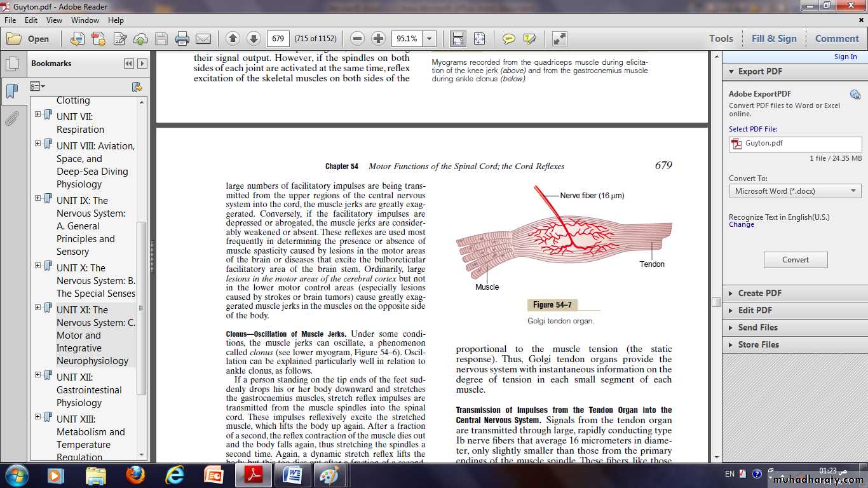Switch to the Comment pane tab

(x=837, y=39)
